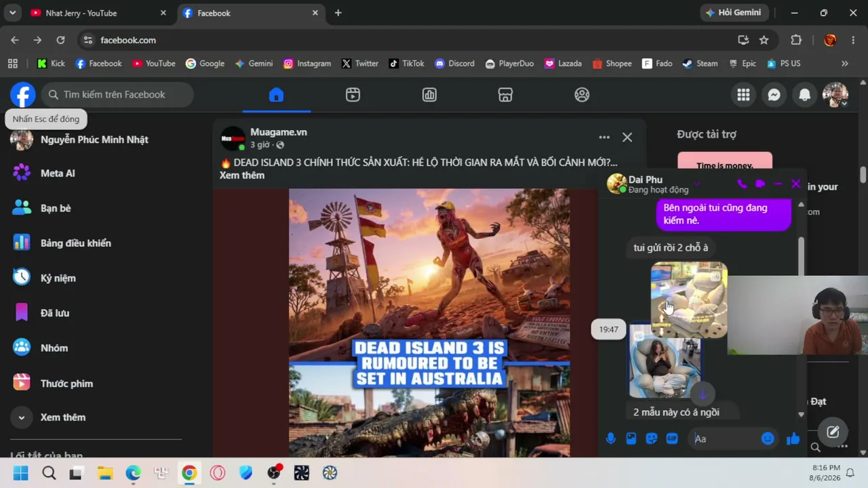Viewport: 868px width, 488px height.
Task: Open a new browser tab
Action: 338,13
